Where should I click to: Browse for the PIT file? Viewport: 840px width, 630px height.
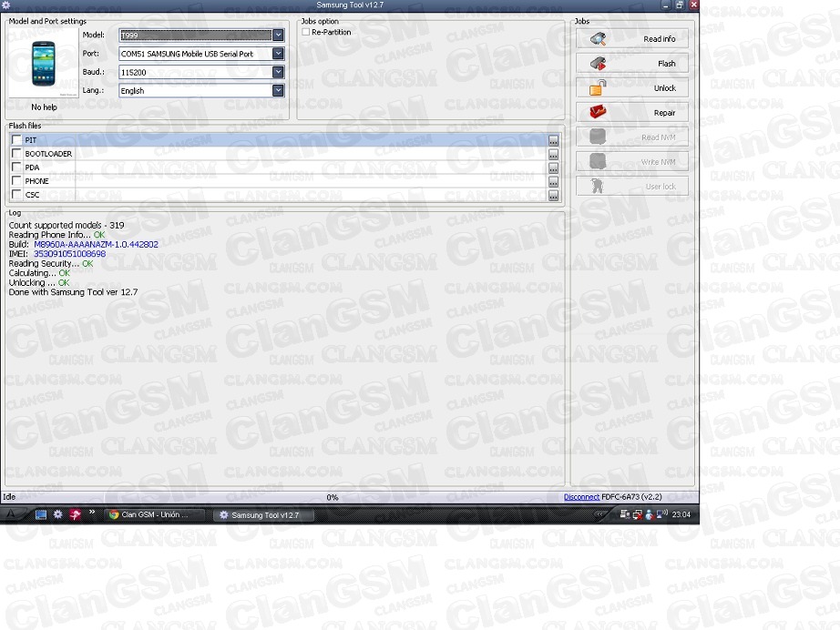pos(553,140)
